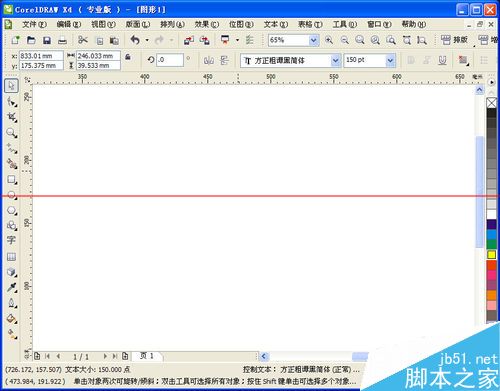
Task: Pick the green color swatch
Action: (x=491, y=244)
